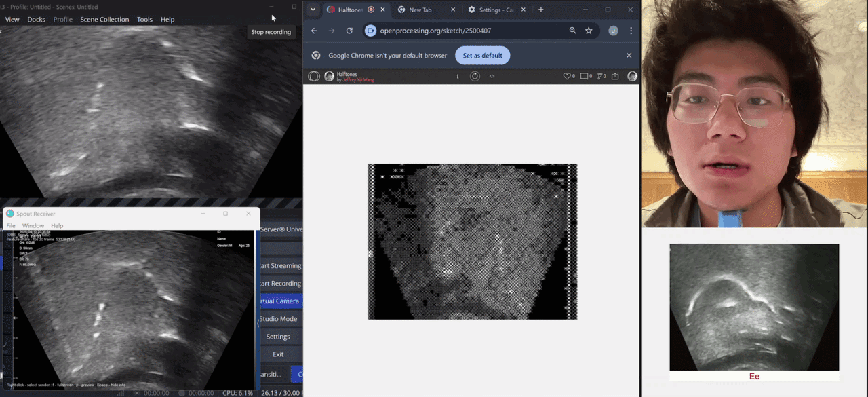Viewport: 868px width, 397px height.
Task: Open the sketch comments icon
Action: click(x=584, y=76)
